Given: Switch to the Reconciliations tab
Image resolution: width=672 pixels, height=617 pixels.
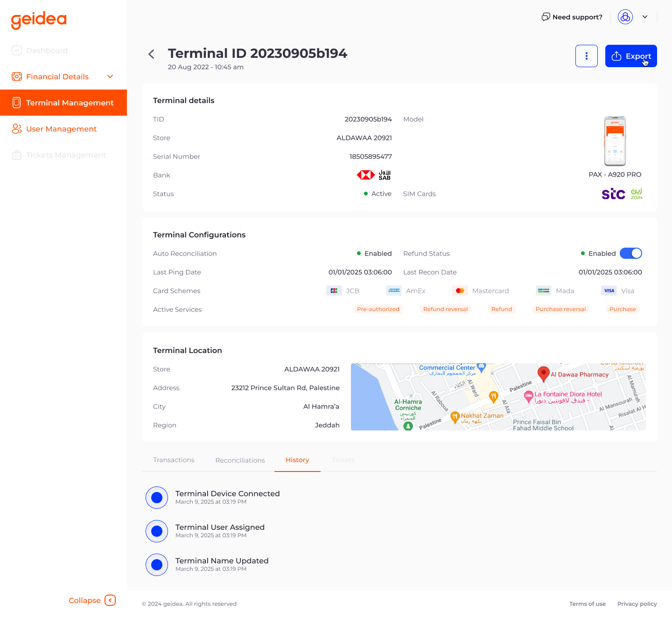Looking at the screenshot, I should [240, 460].
